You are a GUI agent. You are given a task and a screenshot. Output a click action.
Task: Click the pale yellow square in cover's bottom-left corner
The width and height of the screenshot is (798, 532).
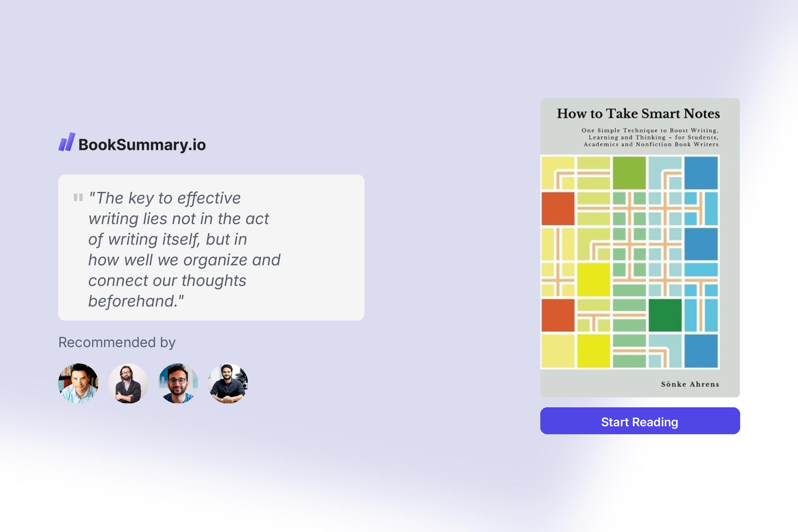click(x=558, y=351)
